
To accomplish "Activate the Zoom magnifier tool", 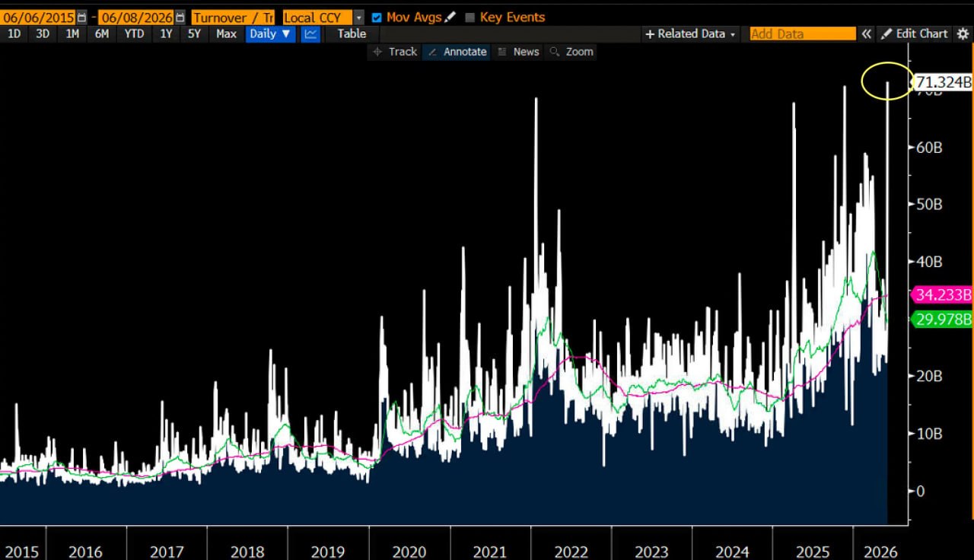I will point(571,52).
